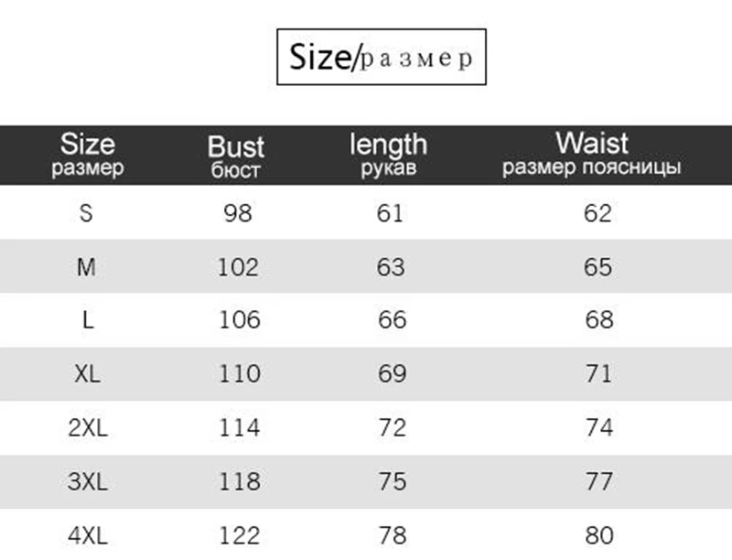Viewport: 732px width, 560px height.
Task: Click the 3XL size label
Action: (88, 481)
